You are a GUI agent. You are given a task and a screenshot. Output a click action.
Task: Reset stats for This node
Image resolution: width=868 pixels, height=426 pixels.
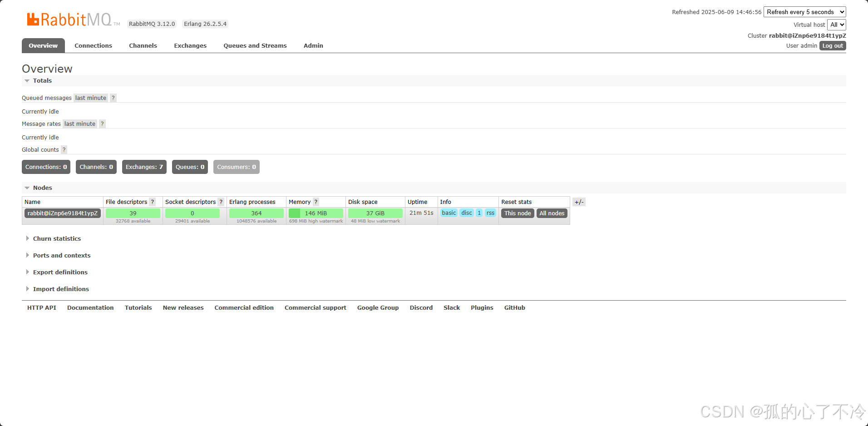tap(518, 213)
